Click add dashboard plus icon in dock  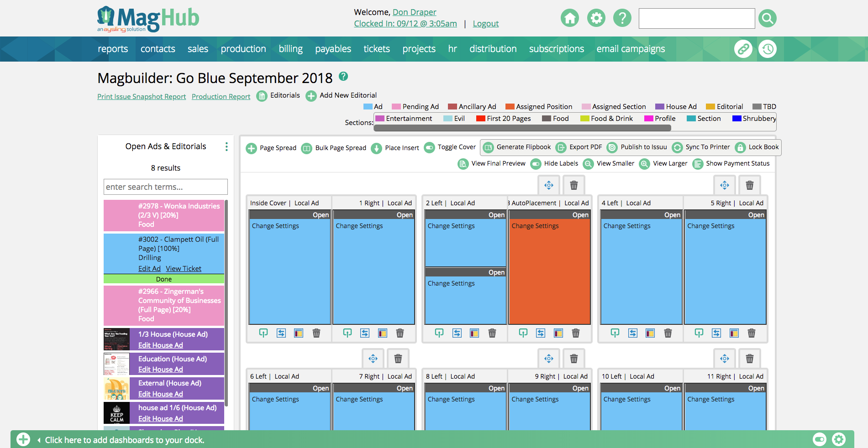click(x=23, y=440)
